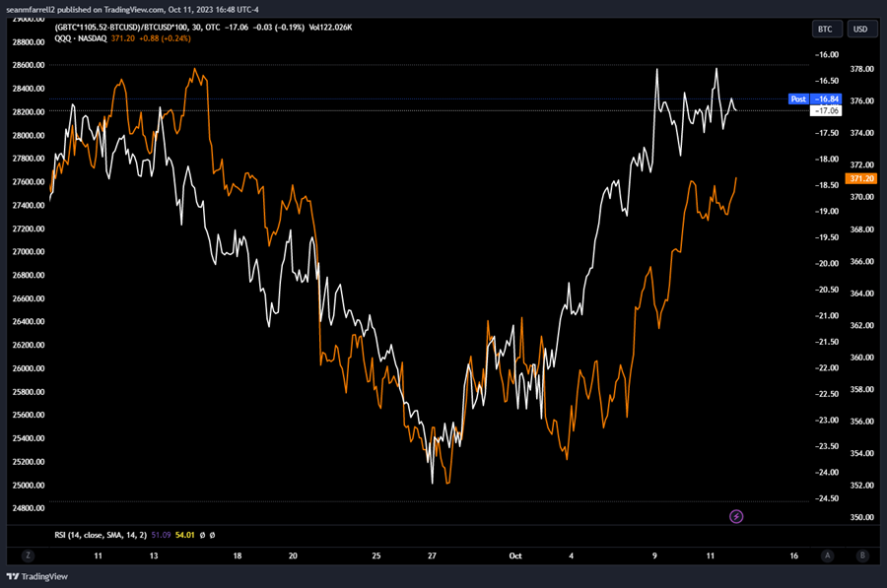Click the BTC currency button
The image size is (887, 588).
pyautogui.click(x=827, y=29)
